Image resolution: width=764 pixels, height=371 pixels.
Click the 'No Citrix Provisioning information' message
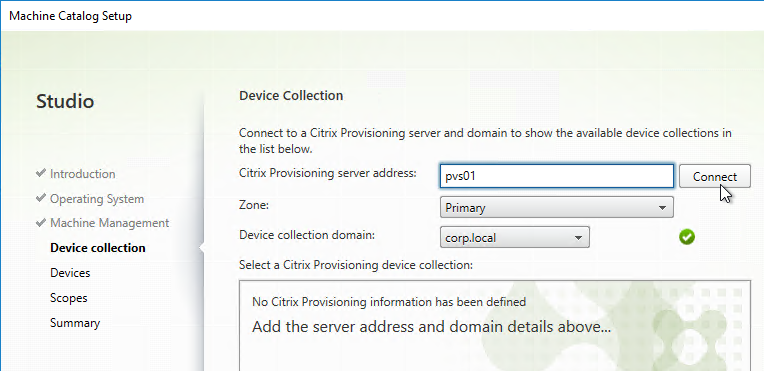[389, 302]
